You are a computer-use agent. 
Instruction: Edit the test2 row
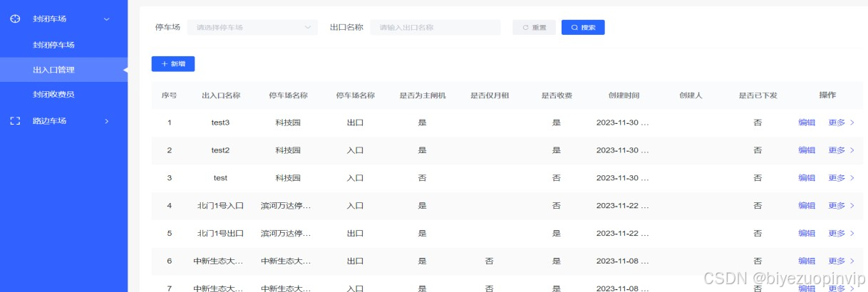pos(807,150)
